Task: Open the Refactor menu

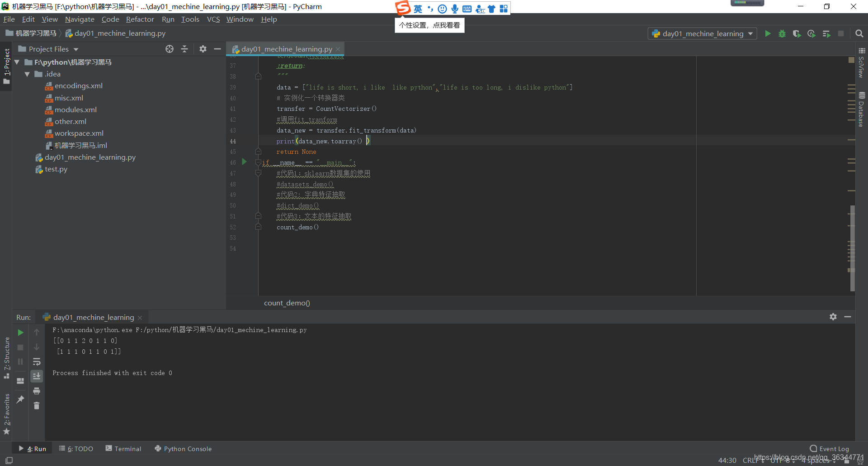Action: [x=140, y=19]
